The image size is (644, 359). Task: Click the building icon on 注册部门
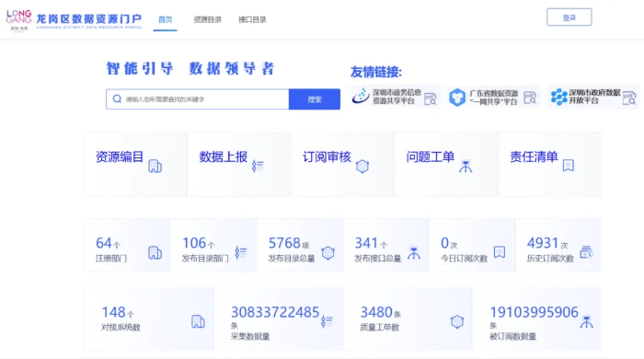(155, 252)
